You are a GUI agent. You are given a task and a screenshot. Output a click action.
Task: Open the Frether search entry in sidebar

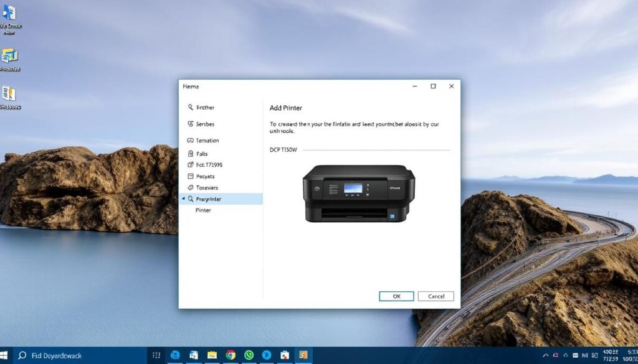tap(205, 108)
